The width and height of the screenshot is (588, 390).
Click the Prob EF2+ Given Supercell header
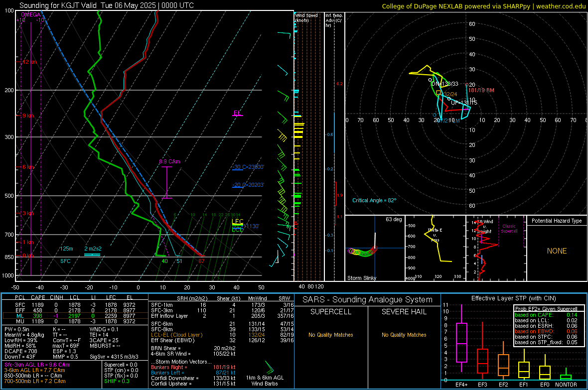546,309
